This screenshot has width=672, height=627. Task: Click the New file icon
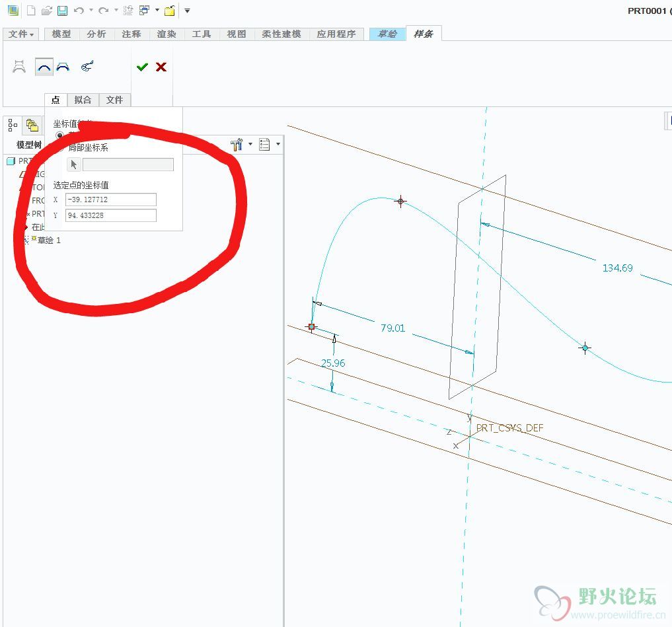31,11
